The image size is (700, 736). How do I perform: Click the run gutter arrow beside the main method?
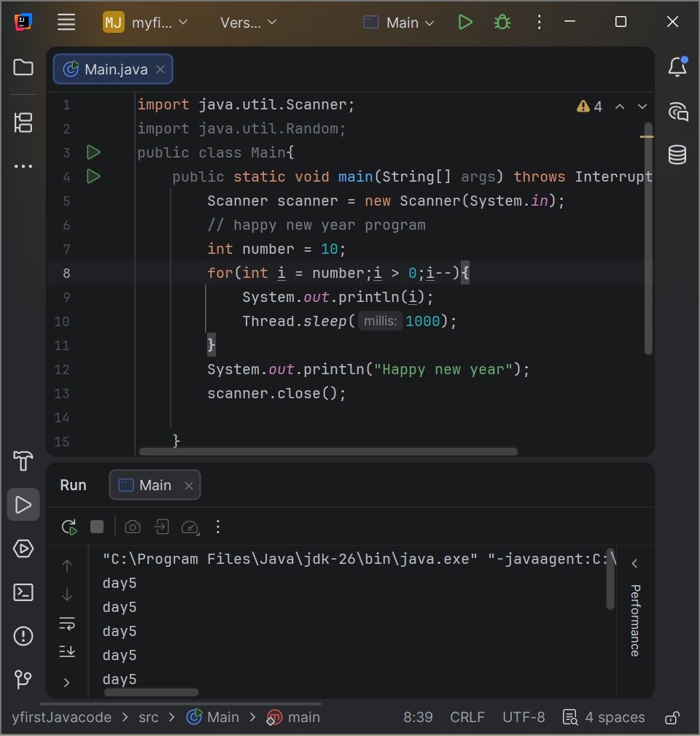pos(93,177)
